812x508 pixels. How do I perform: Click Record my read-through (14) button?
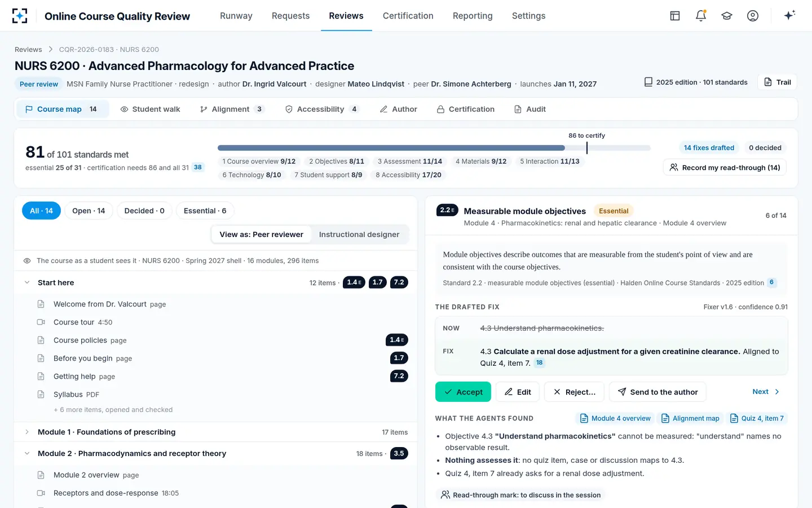click(725, 168)
